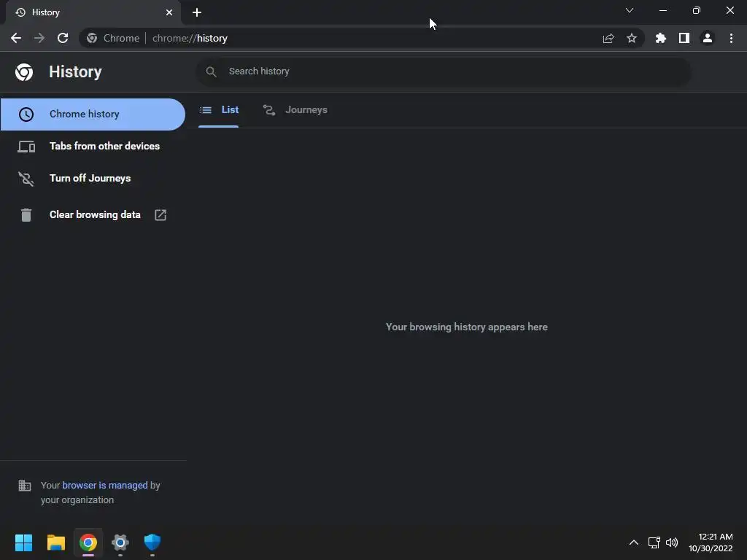This screenshot has height=560, width=747.
Task: Click the organization building icon
Action: tap(25, 486)
